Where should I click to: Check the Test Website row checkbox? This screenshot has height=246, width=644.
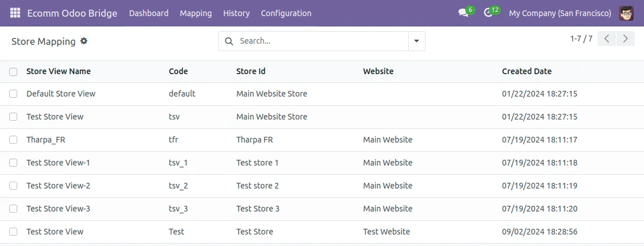(13, 232)
